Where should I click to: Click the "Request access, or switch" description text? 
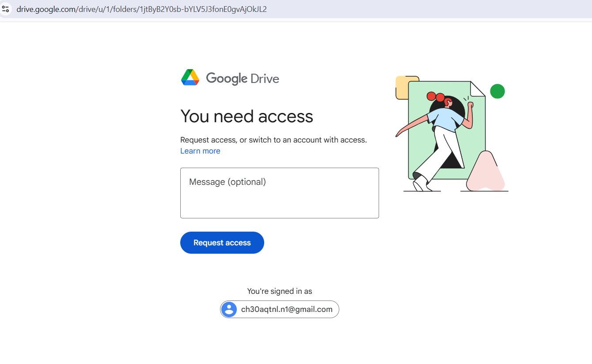coord(273,140)
